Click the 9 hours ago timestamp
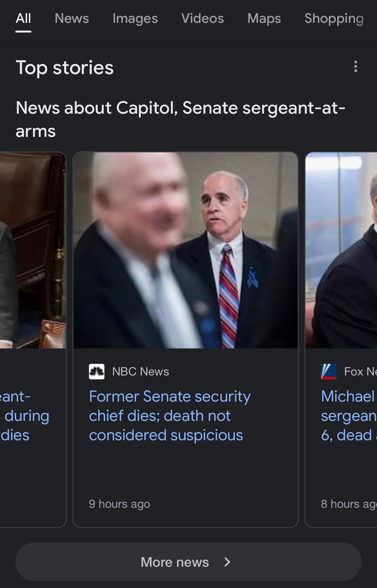Viewport: 377px width, 588px height. [x=120, y=504]
